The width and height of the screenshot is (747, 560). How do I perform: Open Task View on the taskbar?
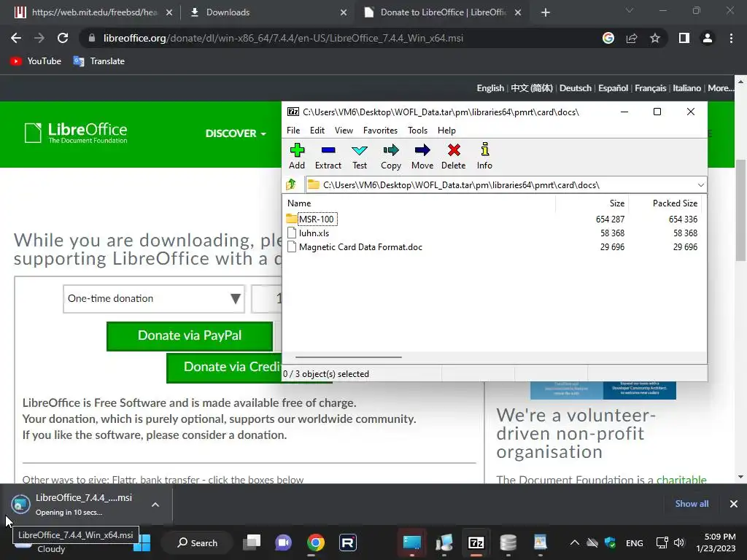click(252, 542)
